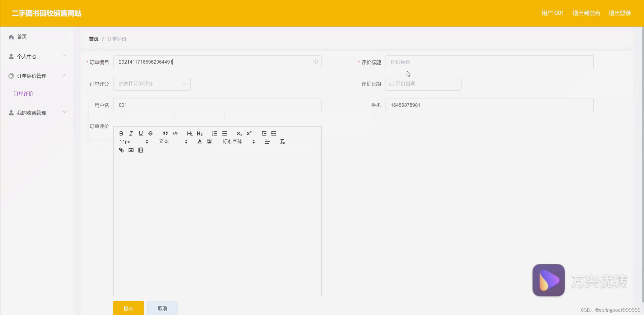
Task: Insert a hyperlink in the editor
Action: [x=121, y=150]
